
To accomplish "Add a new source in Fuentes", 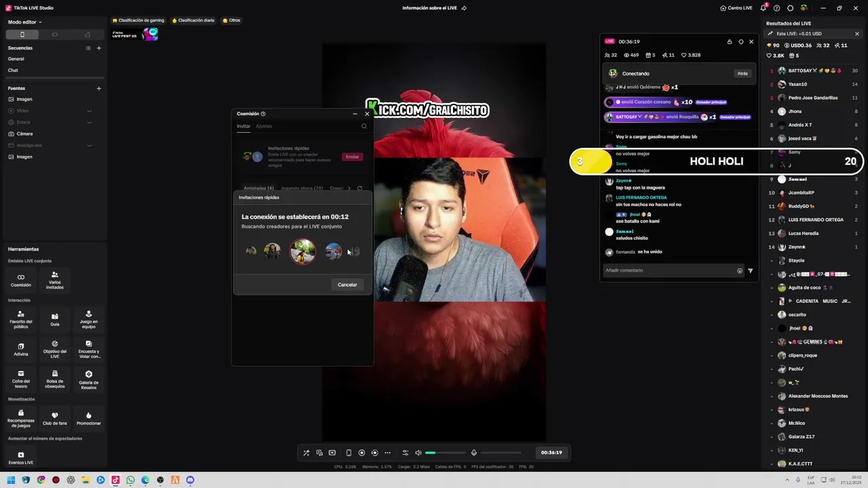I will pos(98,88).
